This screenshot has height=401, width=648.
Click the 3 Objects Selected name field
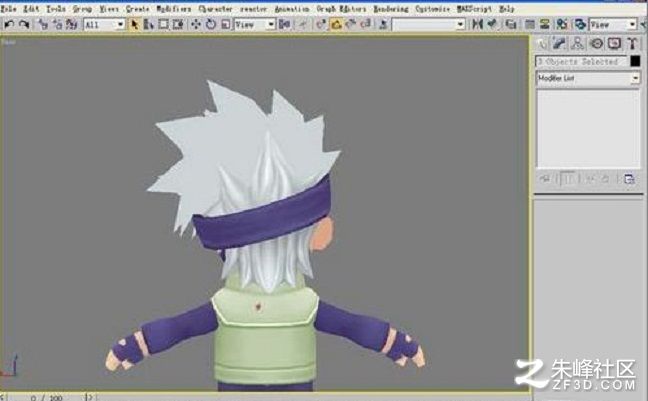[581, 62]
